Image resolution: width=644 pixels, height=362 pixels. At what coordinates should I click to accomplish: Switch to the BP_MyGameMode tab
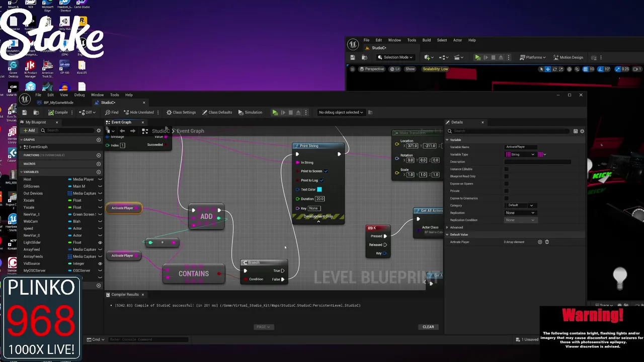coord(58,103)
